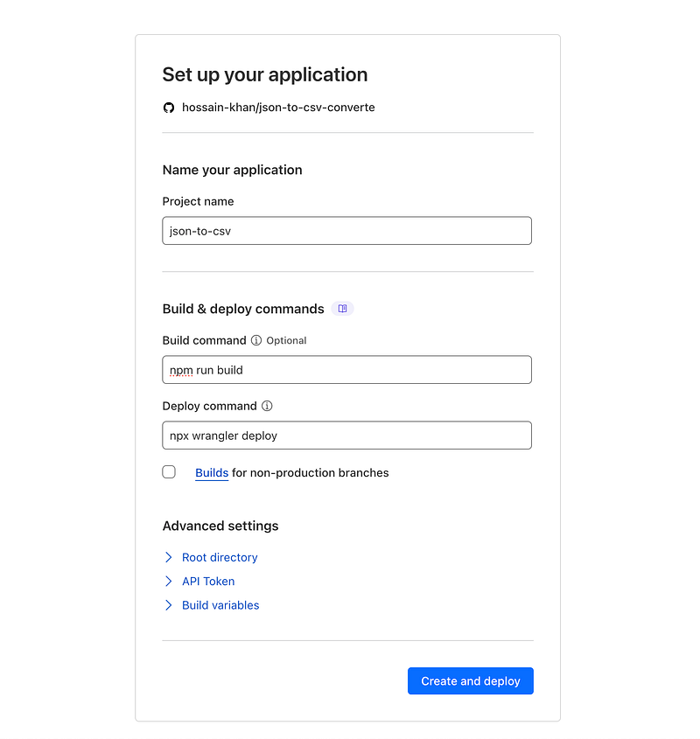Click into the Project name field
Screen dimensions: 700x739
tap(346, 231)
